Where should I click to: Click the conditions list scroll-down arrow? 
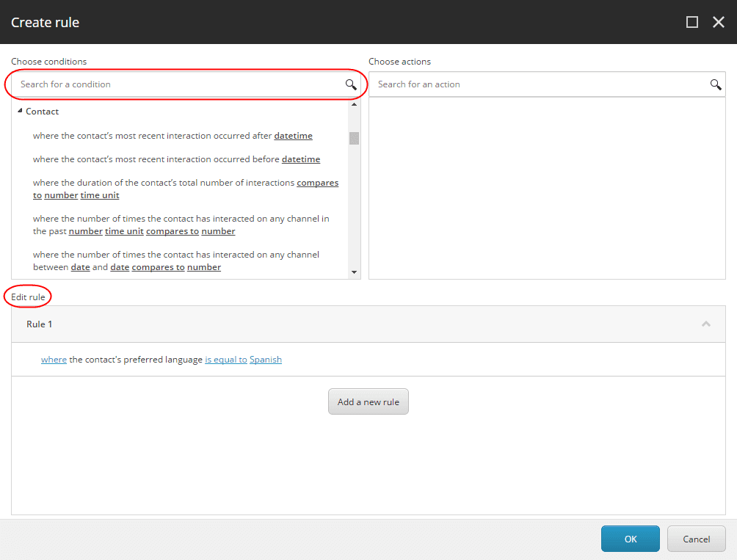click(354, 272)
